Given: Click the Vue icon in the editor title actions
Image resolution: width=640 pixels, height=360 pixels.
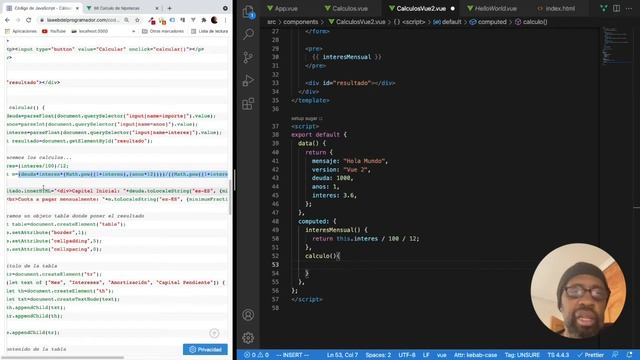Looking at the screenshot, I should (x=604, y=8).
